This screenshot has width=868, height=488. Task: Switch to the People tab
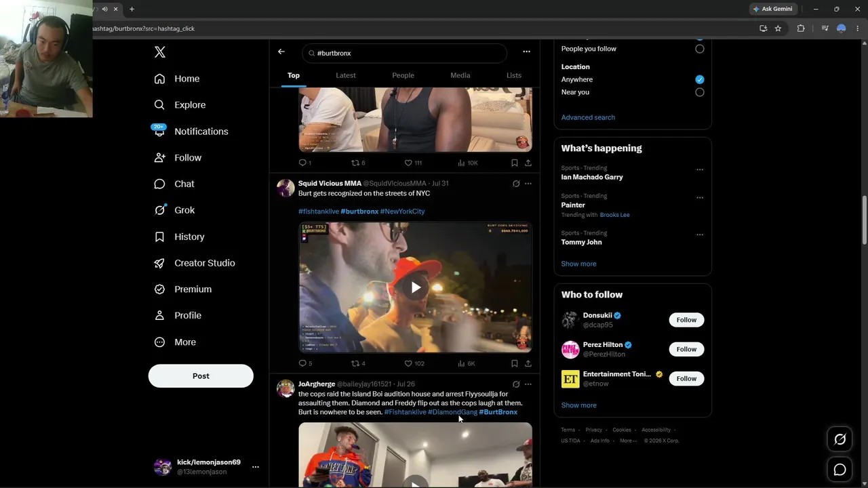tap(403, 75)
